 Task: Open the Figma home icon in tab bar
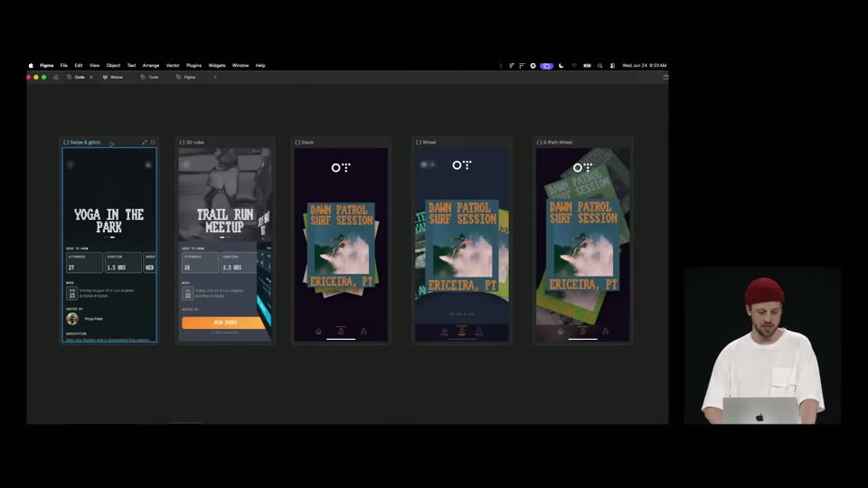click(x=56, y=77)
